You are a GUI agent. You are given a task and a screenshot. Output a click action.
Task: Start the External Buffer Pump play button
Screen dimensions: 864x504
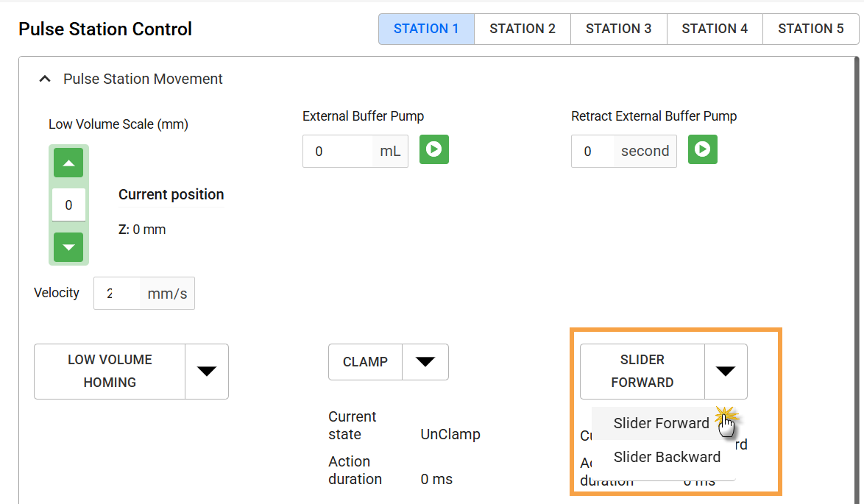(x=433, y=149)
